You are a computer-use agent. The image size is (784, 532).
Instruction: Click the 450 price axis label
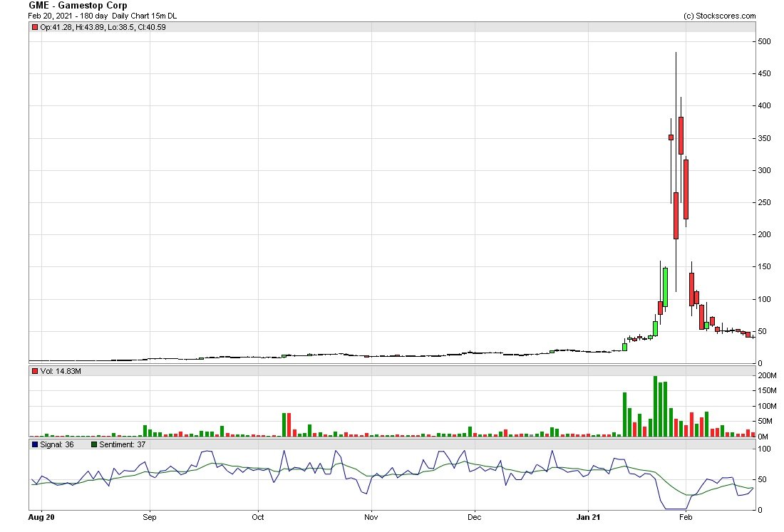pos(764,73)
